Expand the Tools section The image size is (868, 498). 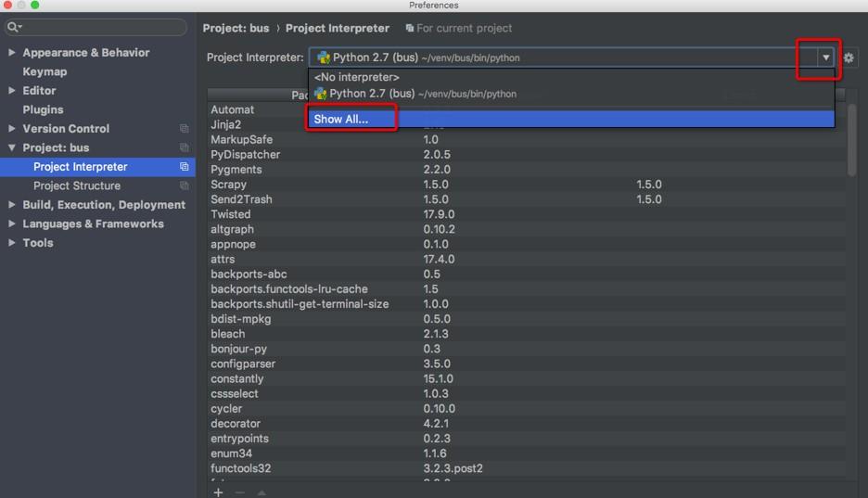click(x=12, y=243)
